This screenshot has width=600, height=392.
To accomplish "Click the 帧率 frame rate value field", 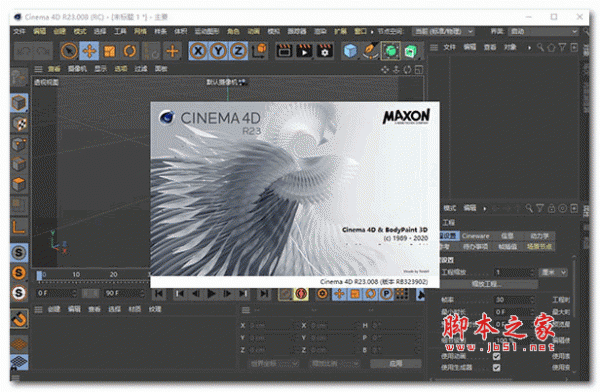I will point(514,299).
